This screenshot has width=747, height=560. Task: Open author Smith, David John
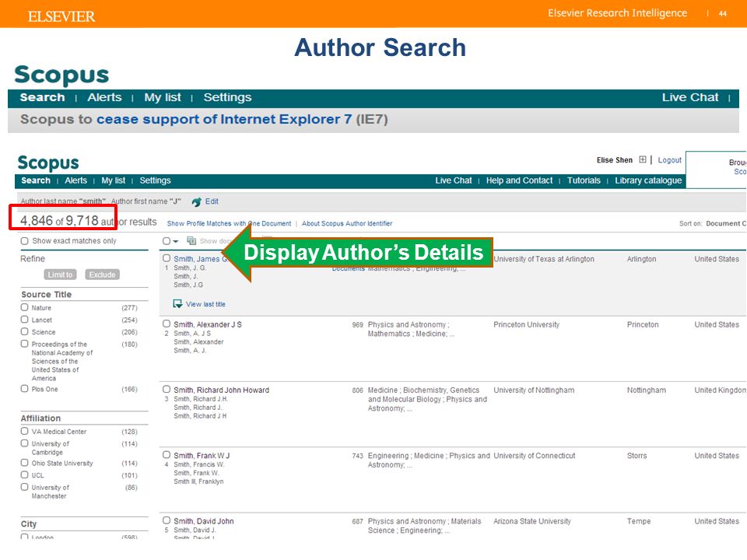204,521
